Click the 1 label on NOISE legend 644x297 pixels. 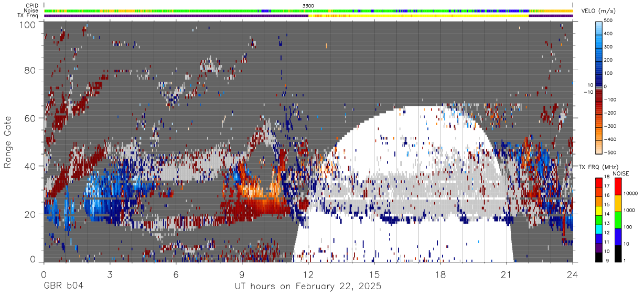625,261
